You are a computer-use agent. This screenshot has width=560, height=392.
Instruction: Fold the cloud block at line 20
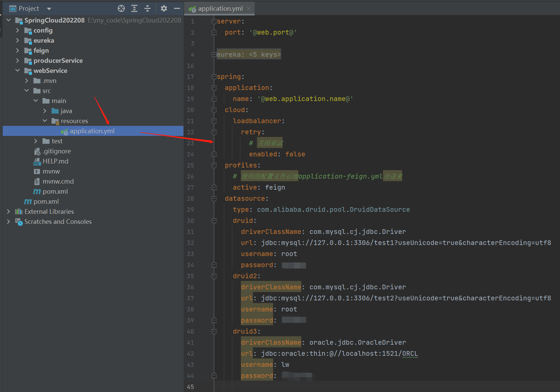coord(214,110)
